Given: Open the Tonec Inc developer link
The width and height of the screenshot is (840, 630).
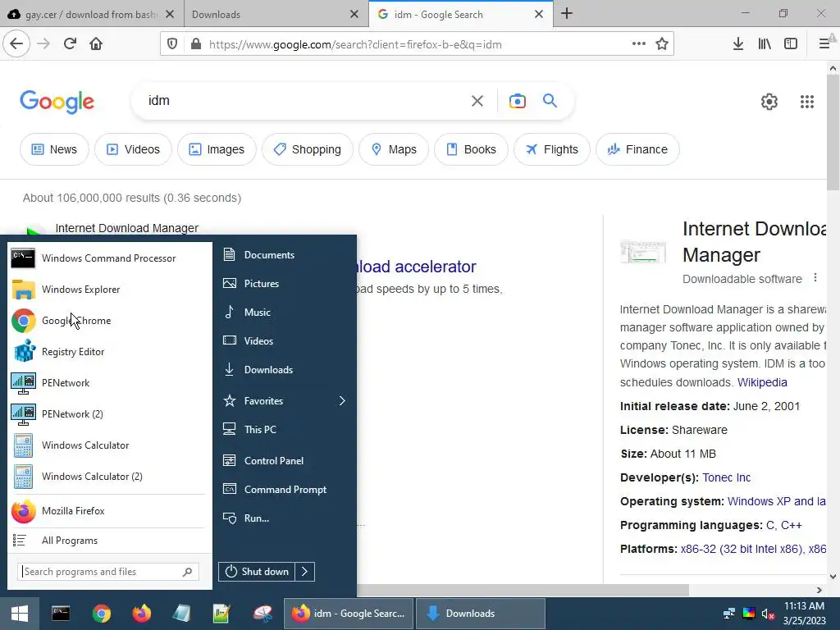Looking at the screenshot, I should pos(727,477).
